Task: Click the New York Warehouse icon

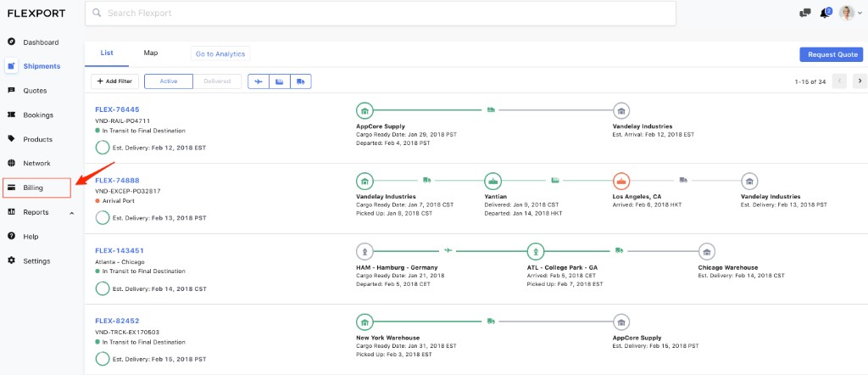Action: click(x=364, y=322)
